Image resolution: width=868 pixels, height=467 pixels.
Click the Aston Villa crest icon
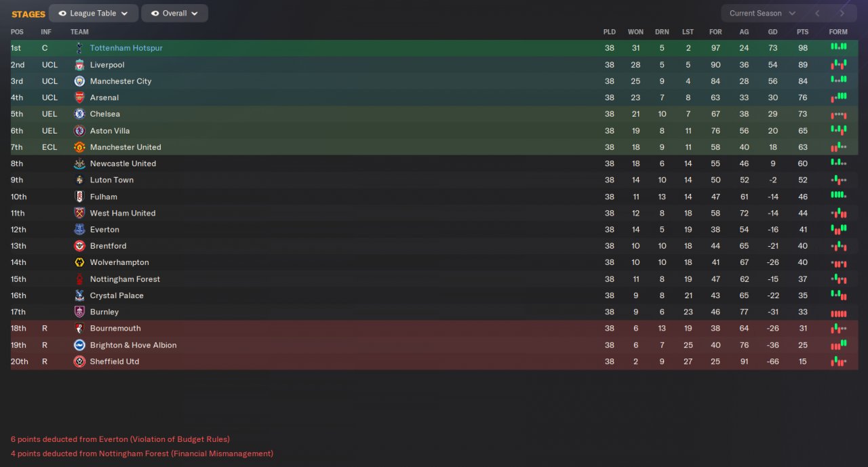coord(79,131)
